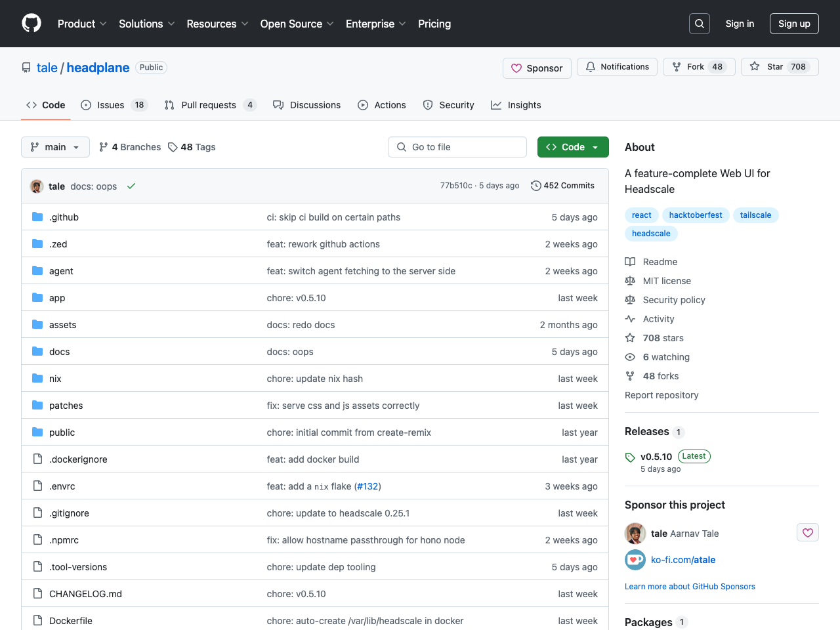Open the Insights tab
The height and width of the screenshot is (630, 840).
516,105
